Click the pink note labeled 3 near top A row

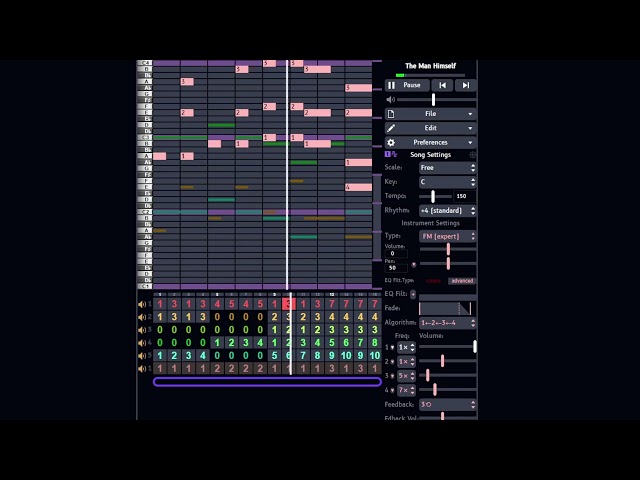coord(187,82)
